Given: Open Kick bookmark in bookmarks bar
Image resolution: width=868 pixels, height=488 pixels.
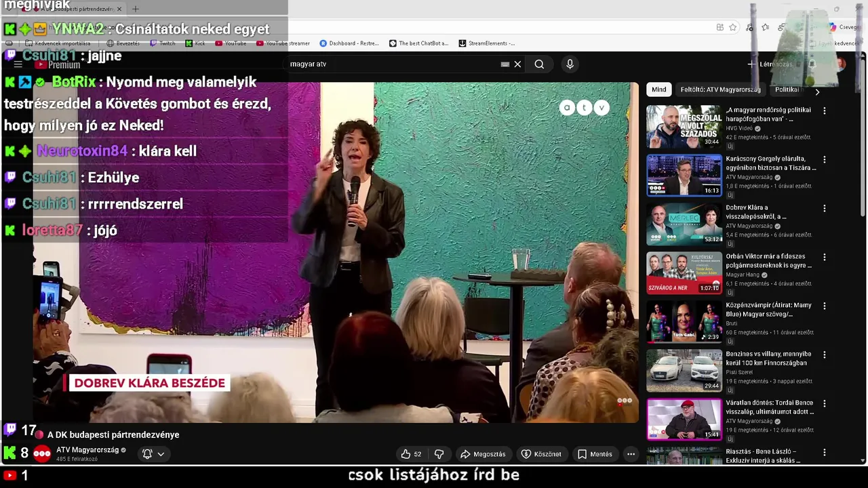Looking at the screenshot, I should click(x=195, y=43).
